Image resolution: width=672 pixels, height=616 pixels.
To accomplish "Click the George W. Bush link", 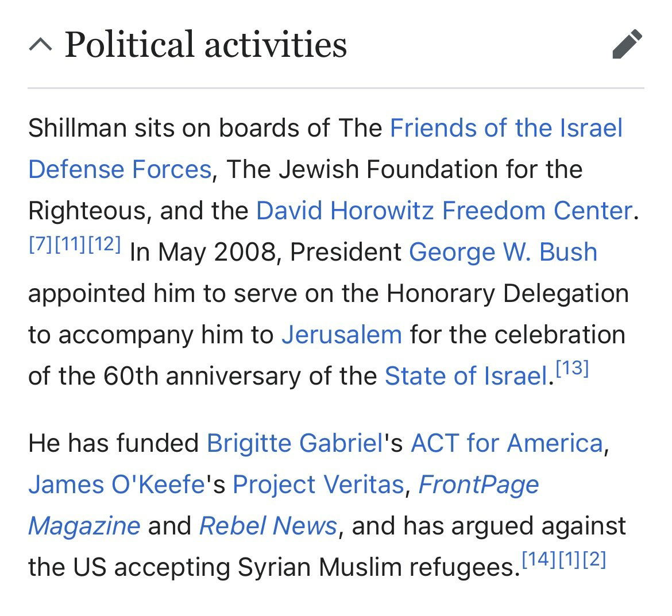I will [x=503, y=252].
